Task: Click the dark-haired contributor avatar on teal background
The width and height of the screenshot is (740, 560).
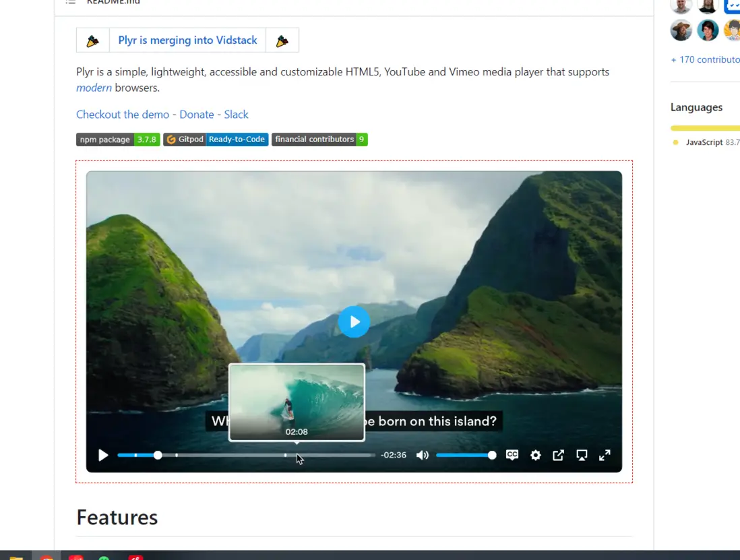Action: point(708,31)
